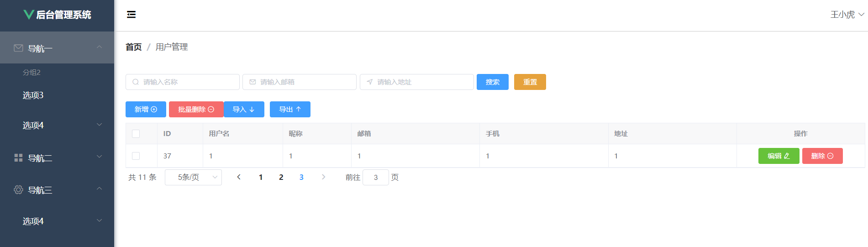Viewport: 868px width, 247px height.
Task: Open the 5条/页 page size dropdown
Action: (x=193, y=177)
